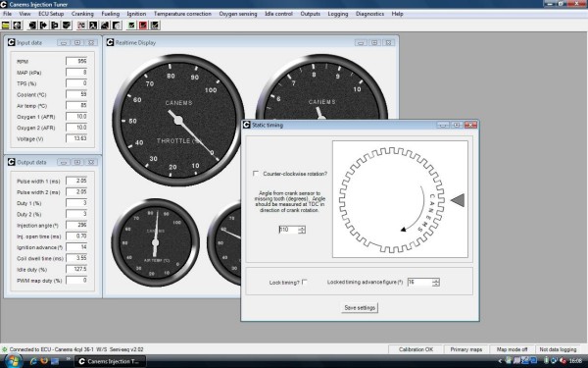Click the AIR TEMP gauge
Image resolution: width=588 pixels, height=368 pixels.
point(155,242)
